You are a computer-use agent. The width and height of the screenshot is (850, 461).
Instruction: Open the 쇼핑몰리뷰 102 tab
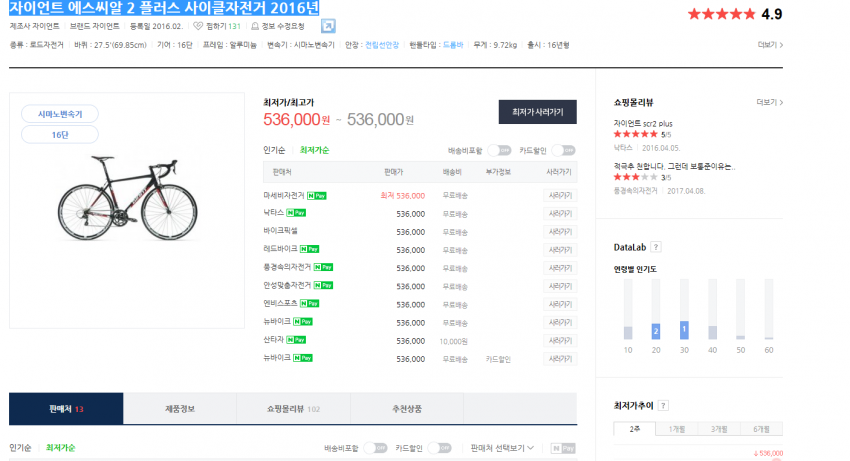pyautogui.click(x=293, y=409)
